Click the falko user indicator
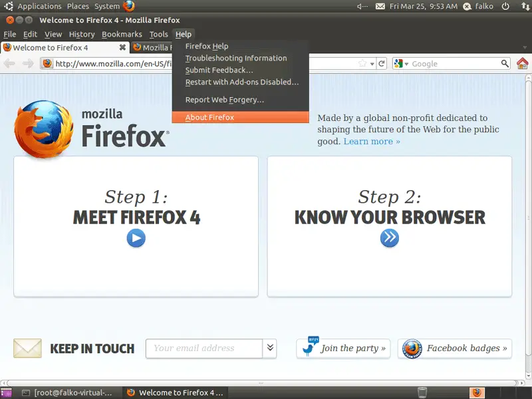 pyautogui.click(x=478, y=6)
